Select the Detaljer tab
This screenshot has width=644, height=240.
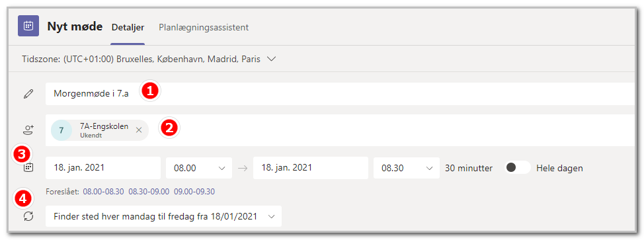point(128,28)
